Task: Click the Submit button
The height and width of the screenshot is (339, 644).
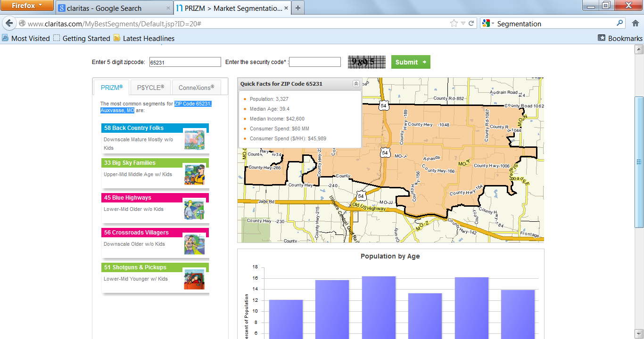Action: [x=410, y=62]
